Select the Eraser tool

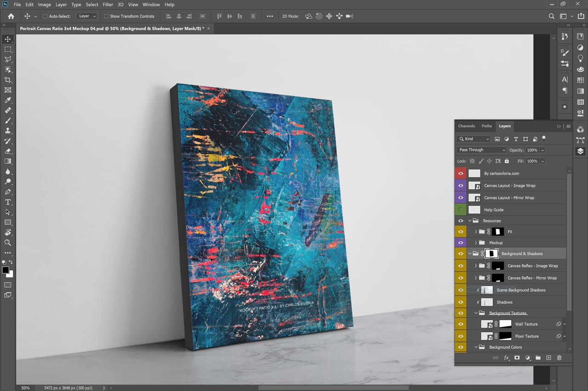8,151
